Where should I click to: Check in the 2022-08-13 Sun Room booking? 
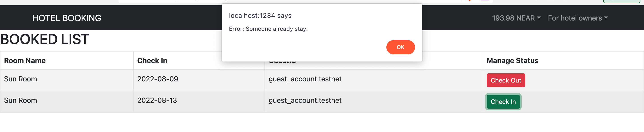(503, 102)
